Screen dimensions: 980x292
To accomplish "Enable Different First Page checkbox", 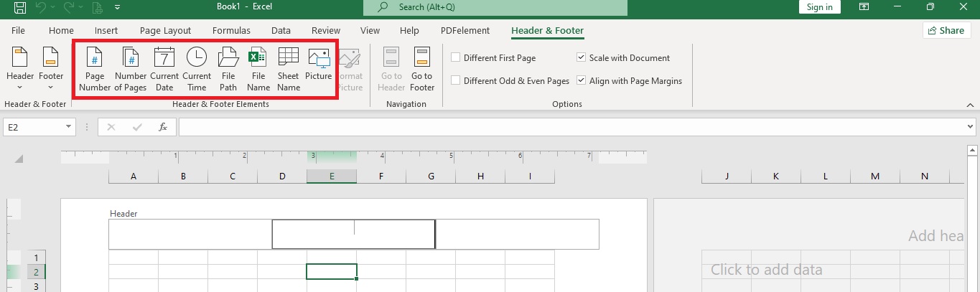I will click(x=455, y=58).
